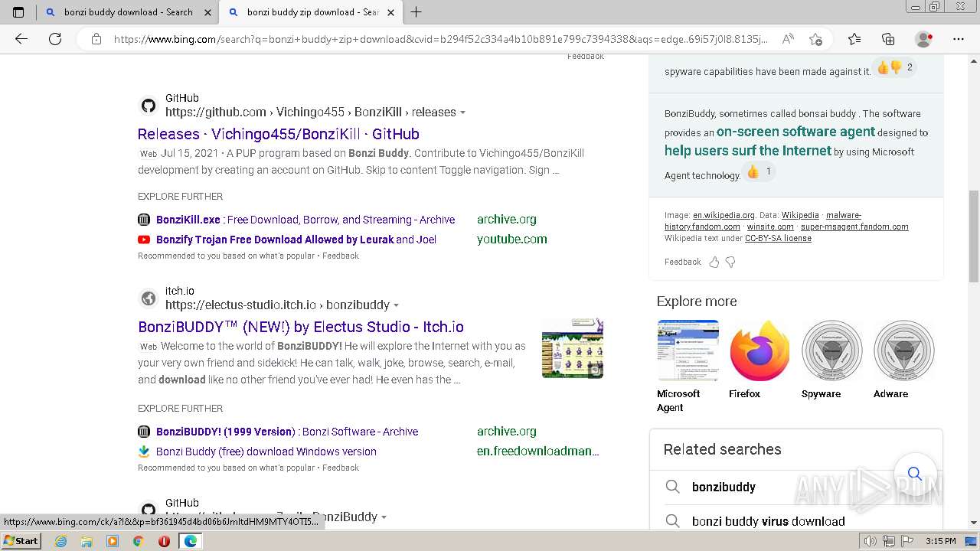Open winsite.com source link

(770, 227)
